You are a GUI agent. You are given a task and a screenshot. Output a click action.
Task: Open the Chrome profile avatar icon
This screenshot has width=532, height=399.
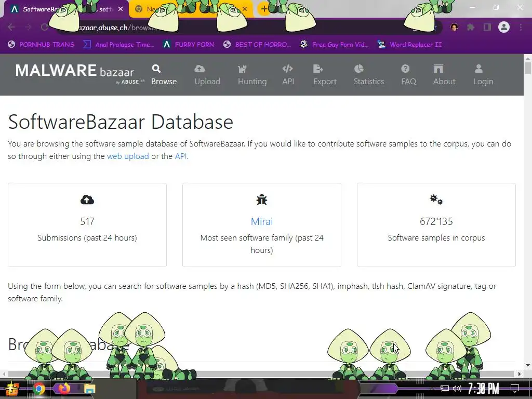coord(504,27)
